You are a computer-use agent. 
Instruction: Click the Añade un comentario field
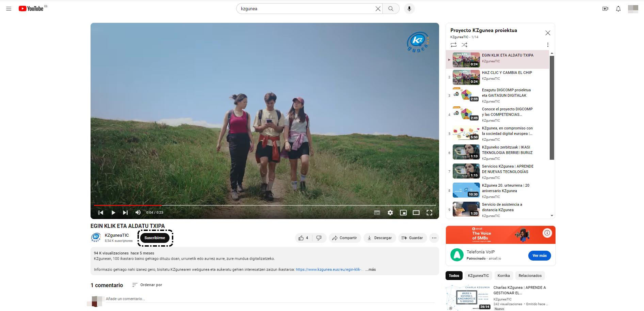point(270,299)
